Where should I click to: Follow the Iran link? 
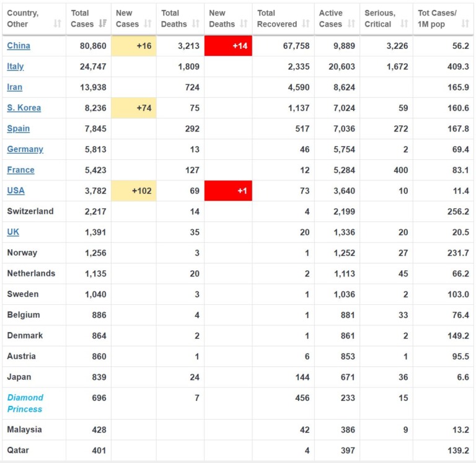click(x=15, y=87)
